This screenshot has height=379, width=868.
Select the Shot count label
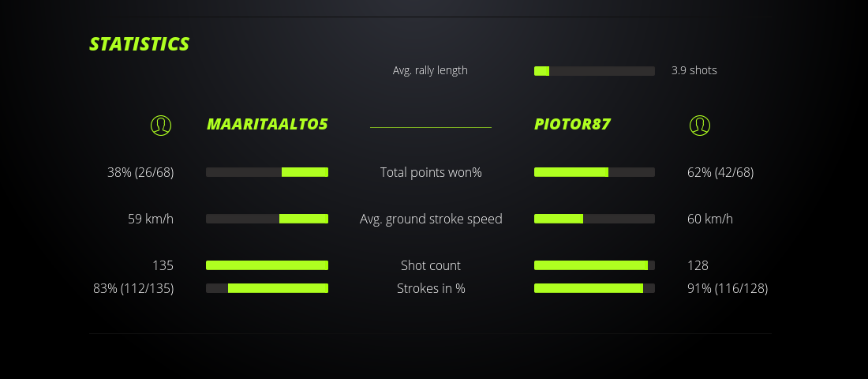(x=431, y=265)
